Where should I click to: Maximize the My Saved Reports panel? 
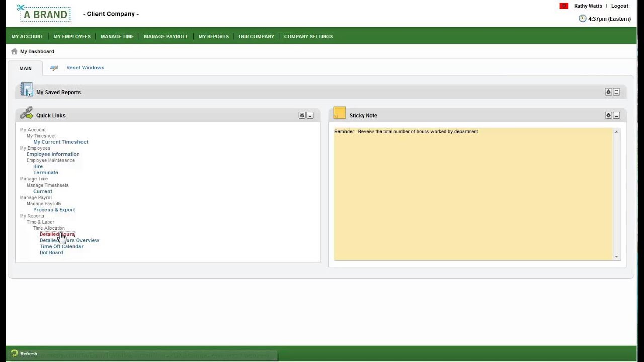point(616,92)
